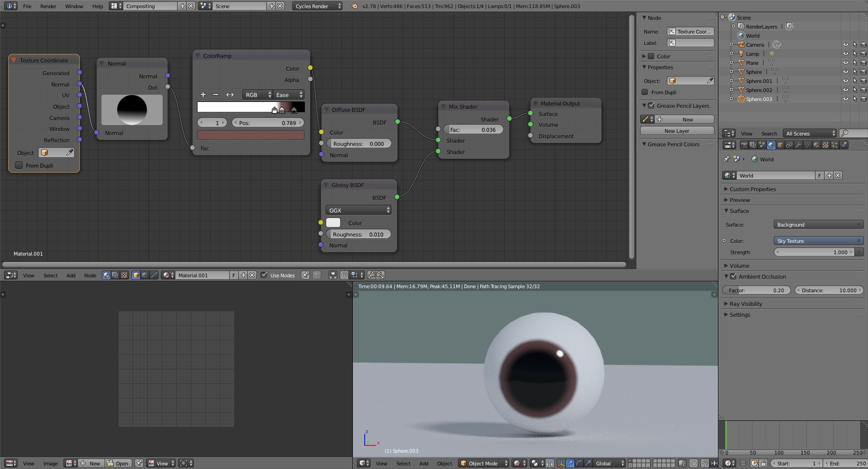868x469 pixels.
Task: Click Open in the image editor header
Action: pyautogui.click(x=118, y=463)
